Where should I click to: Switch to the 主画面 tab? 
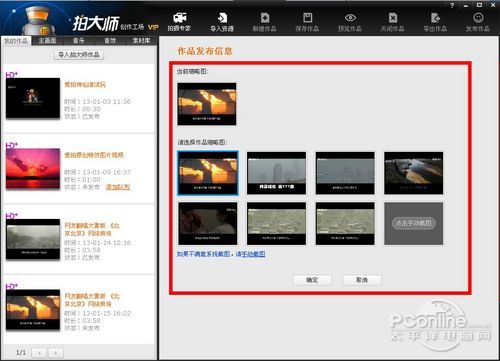(x=47, y=41)
